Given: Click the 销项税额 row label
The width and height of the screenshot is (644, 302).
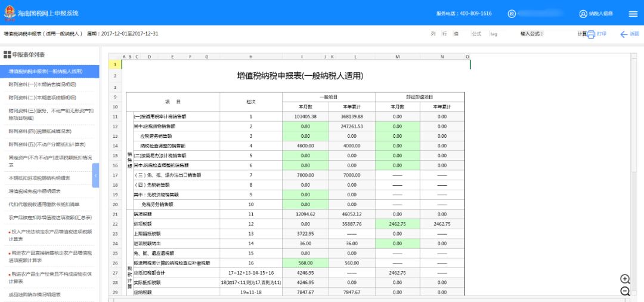Looking at the screenshot, I should (143, 214).
